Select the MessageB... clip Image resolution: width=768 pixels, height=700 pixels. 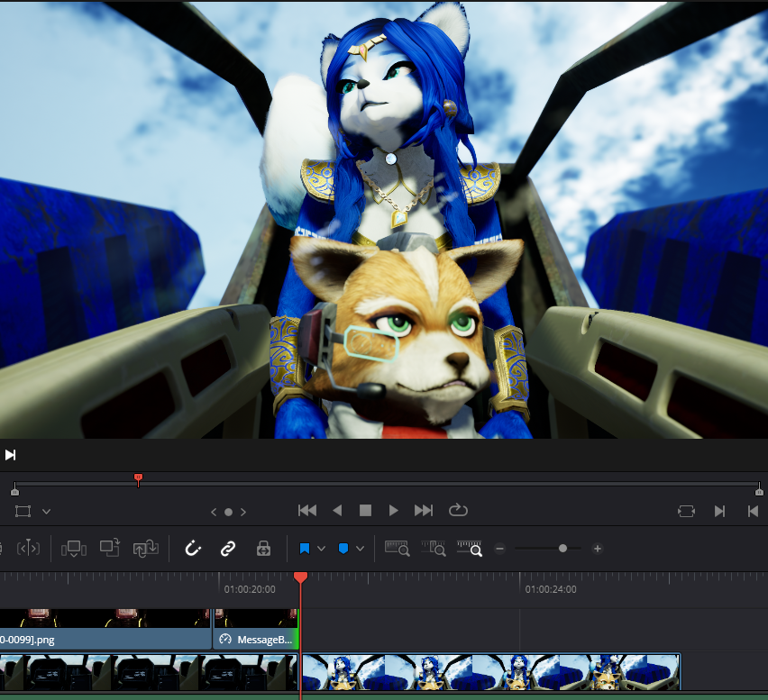tap(256, 630)
